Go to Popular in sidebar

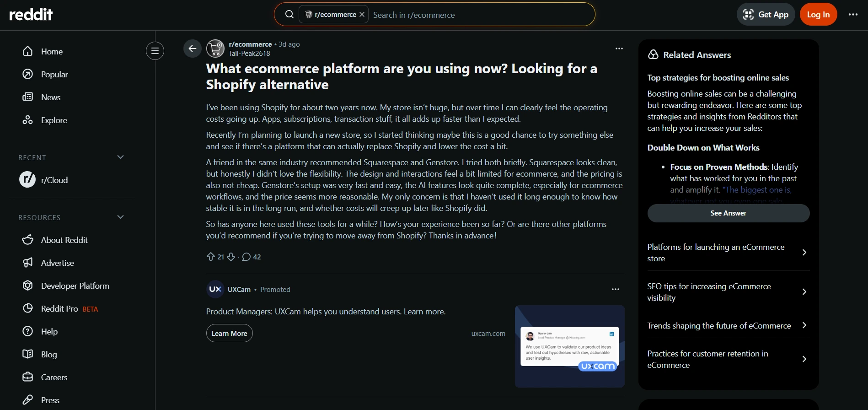click(54, 75)
